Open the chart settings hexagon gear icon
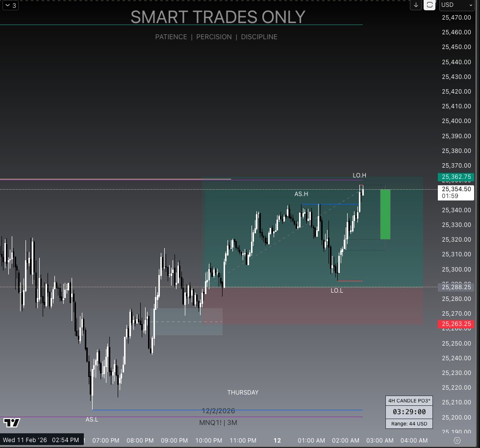The image size is (480, 448). tap(457, 440)
